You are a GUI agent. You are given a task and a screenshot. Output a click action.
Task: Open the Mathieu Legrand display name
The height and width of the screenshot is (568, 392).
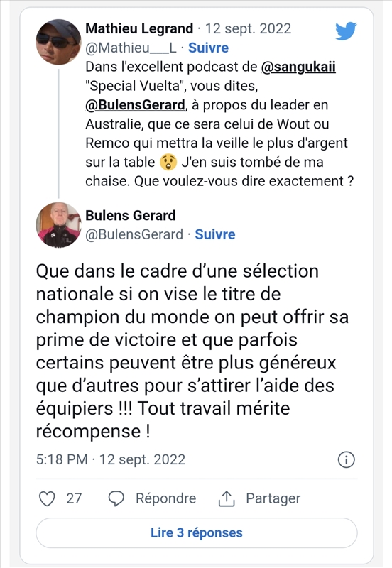coord(139,28)
